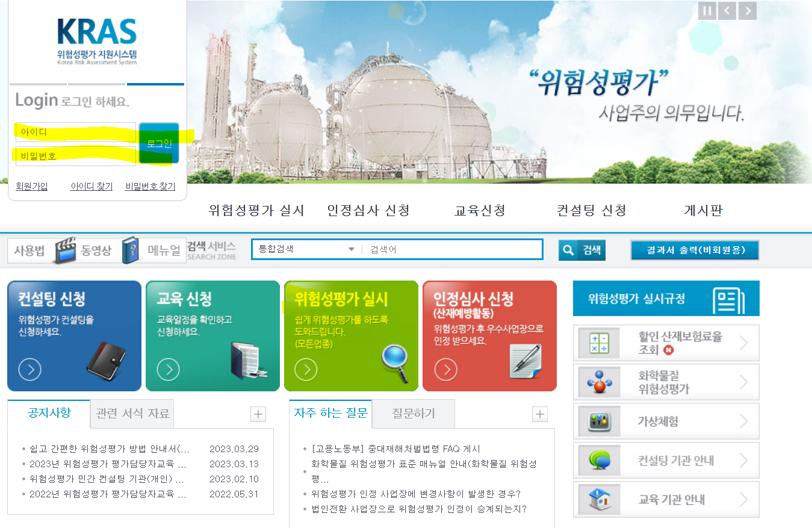Image resolution: width=812 pixels, height=528 pixels.
Task: Launch the 가상체험 virtual experience icon
Action: (x=598, y=421)
